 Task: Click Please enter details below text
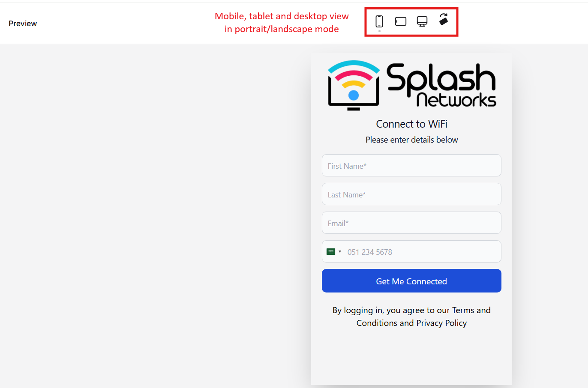coord(411,140)
